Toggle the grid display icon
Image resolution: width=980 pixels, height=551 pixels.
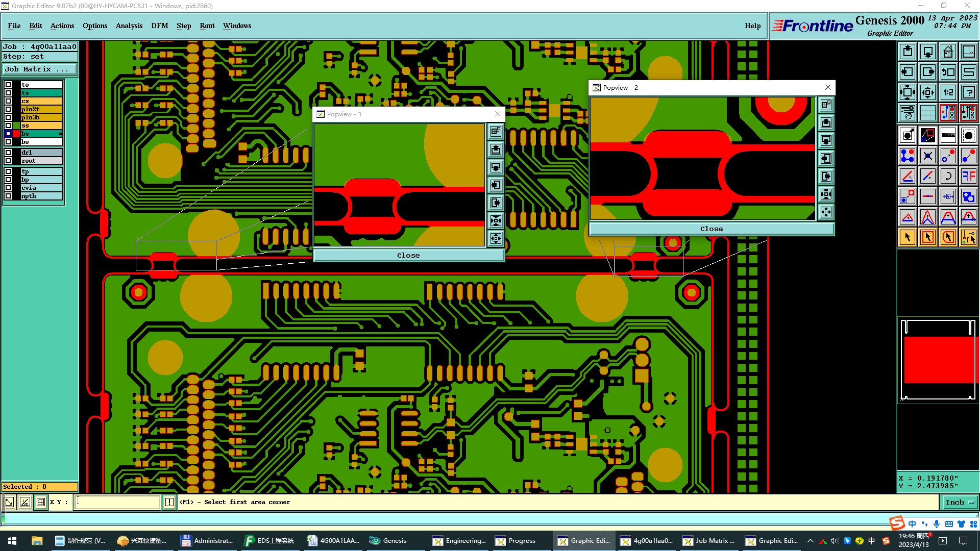click(928, 113)
